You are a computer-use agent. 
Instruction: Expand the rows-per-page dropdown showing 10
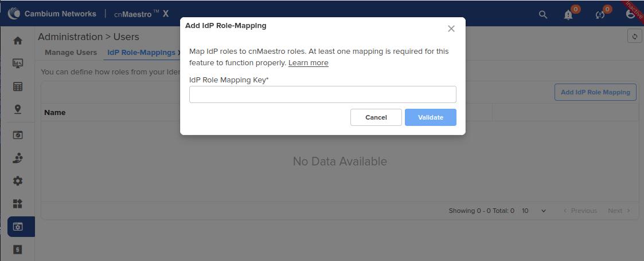tap(534, 211)
